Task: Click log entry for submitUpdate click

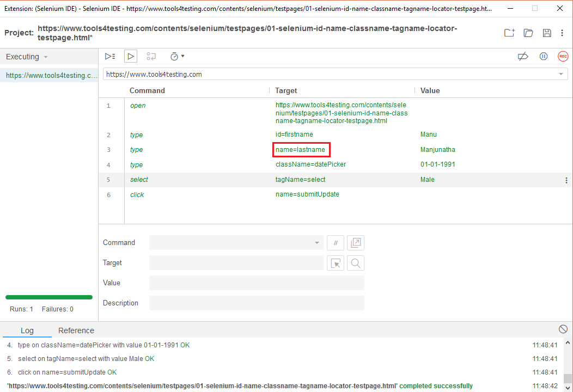Action: click(67, 372)
